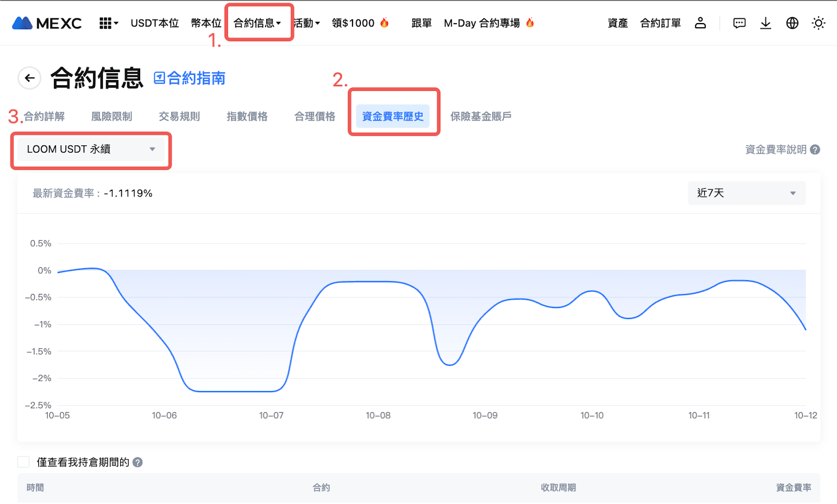Image resolution: width=837 pixels, height=504 pixels.
Task: Click the download app icon
Action: pos(765,23)
